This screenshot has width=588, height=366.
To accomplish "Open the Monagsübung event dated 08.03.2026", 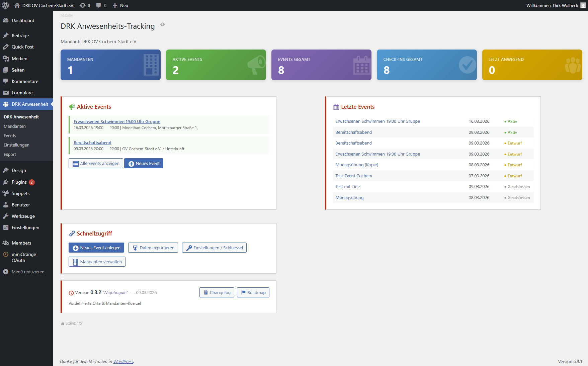I will coord(349,197).
